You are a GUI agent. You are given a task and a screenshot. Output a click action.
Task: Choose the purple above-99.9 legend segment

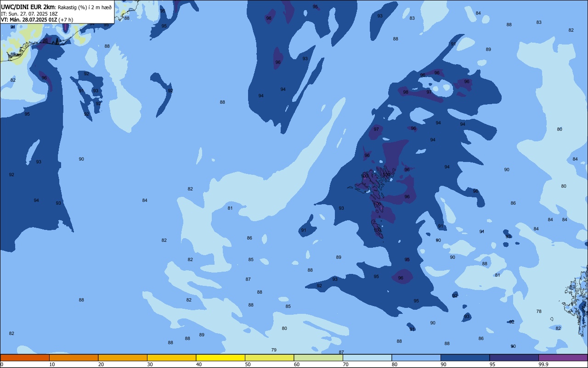[563, 357]
